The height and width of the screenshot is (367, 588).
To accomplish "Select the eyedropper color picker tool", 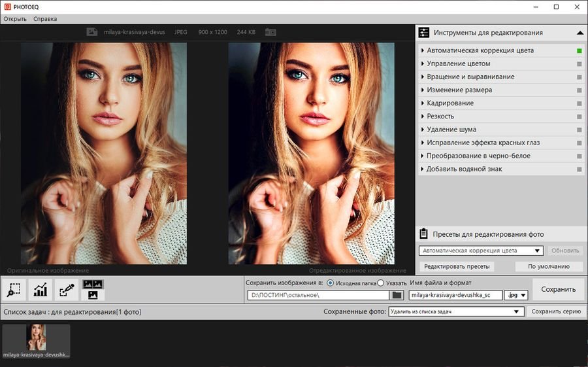I will pos(67,290).
